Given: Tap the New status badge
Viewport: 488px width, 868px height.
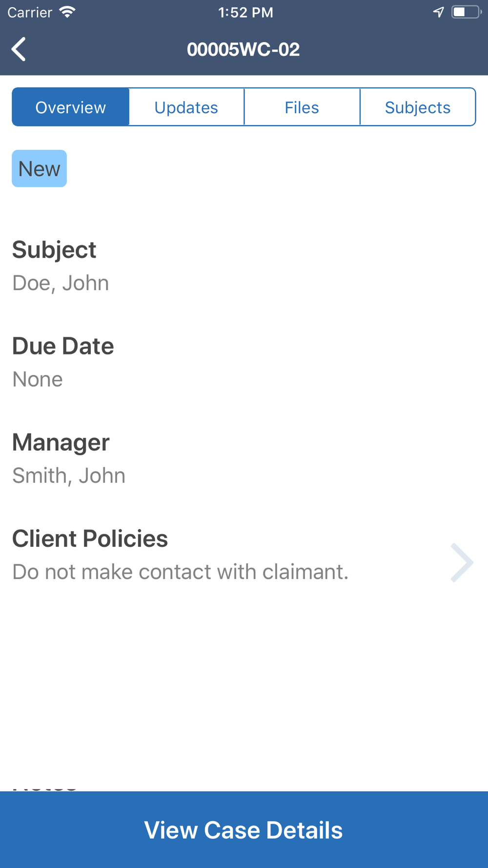Looking at the screenshot, I should point(39,169).
